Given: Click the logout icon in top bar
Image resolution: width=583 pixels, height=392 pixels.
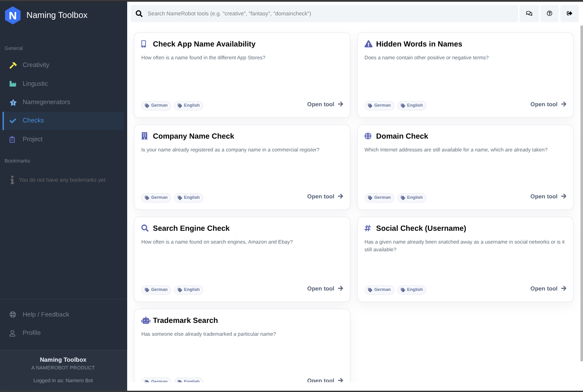Looking at the screenshot, I should (569, 14).
